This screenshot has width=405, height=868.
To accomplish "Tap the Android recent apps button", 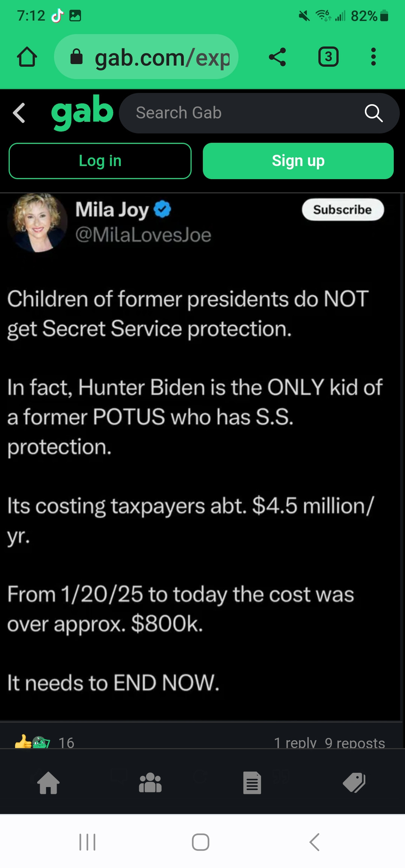I will [87, 842].
